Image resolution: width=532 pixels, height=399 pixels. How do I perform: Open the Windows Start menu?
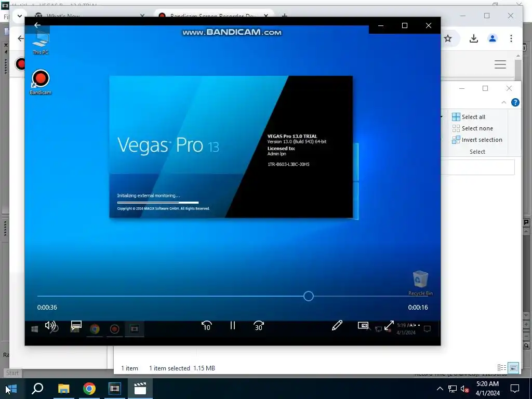pos(11,389)
